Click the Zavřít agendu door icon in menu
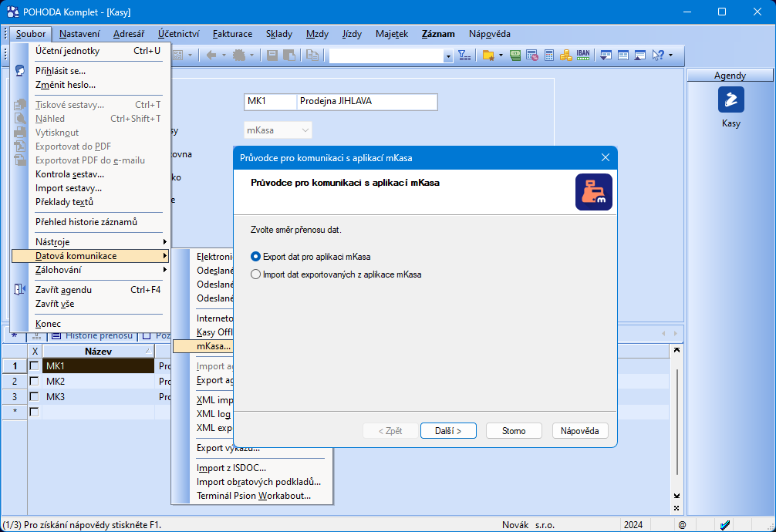Screen dimensions: 776x532 click(x=20, y=289)
